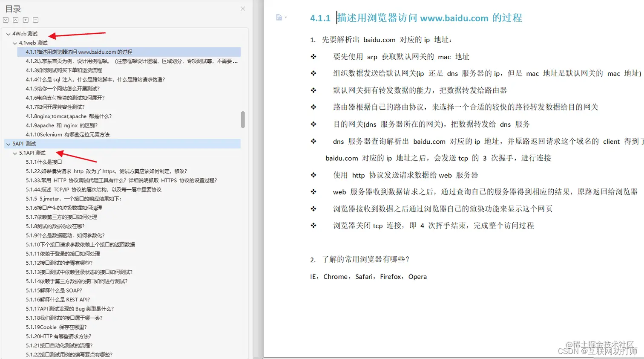Click the document heading 4.1.1 描述用浏览器访问 www.baidu.com 的过程
The width and height of the screenshot is (644, 359).
click(x=416, y=18)
